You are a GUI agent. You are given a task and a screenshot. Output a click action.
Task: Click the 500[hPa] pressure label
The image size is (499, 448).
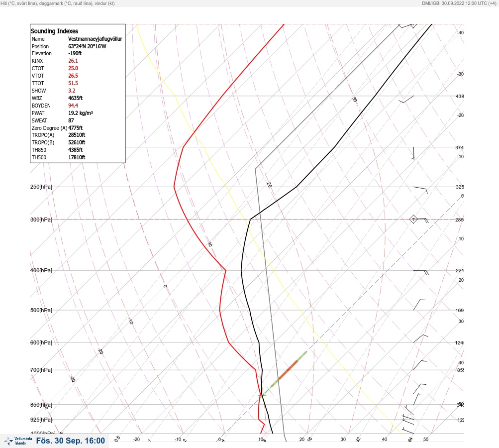pyautogui.click(x=41, y=311)
